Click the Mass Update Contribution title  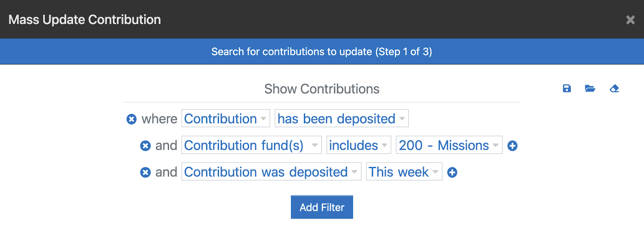[x=85, y=20]
